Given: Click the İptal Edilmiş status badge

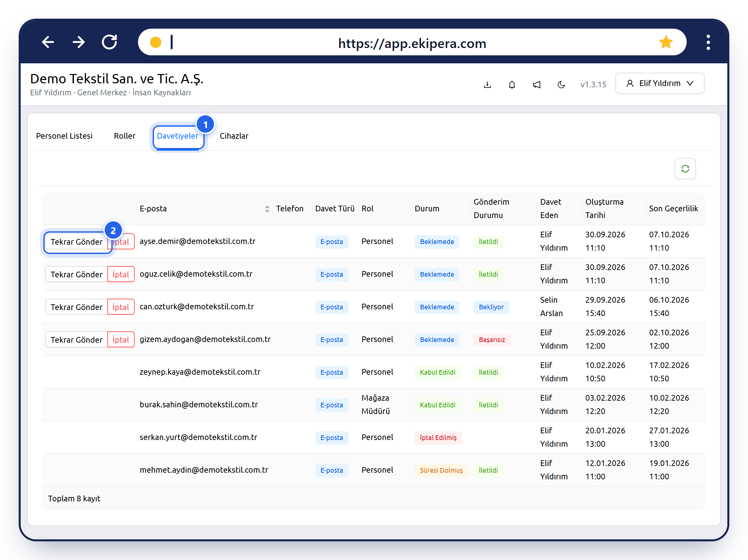Looking at the screenshot, I should [438, 437].
